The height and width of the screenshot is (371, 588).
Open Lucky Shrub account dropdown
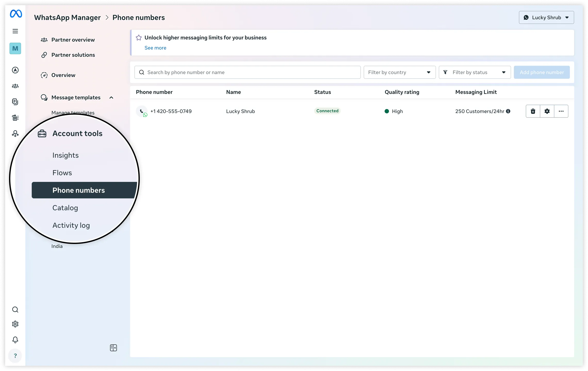[546, 18]
